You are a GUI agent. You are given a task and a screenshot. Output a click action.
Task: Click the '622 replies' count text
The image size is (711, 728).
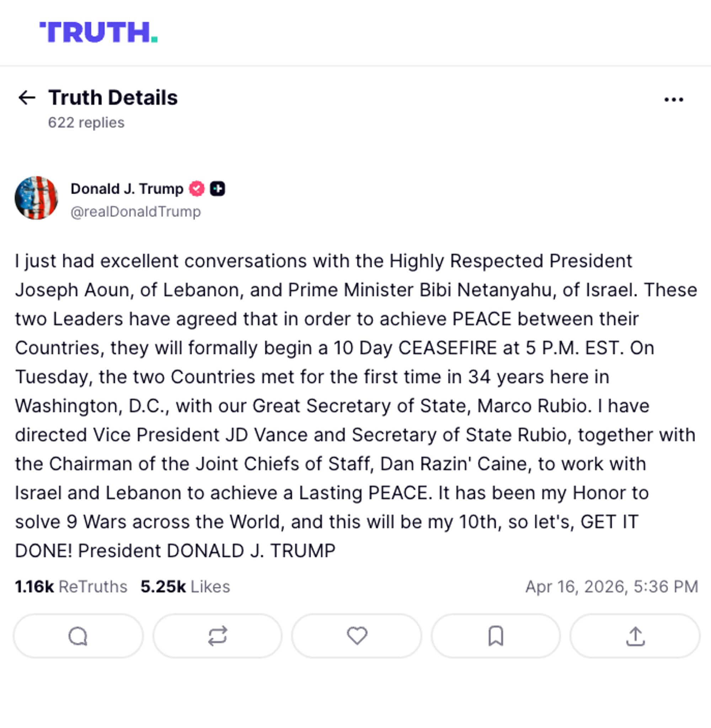tap(86, 123)
